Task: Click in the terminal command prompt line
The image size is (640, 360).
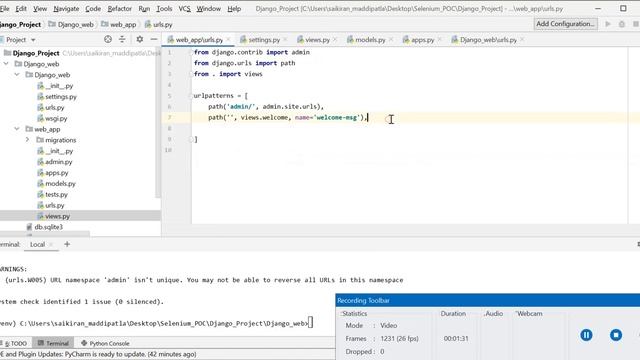Action: click(157, 323)
